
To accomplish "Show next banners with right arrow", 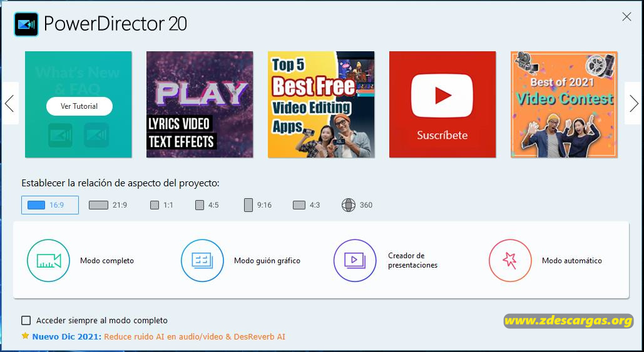I will 634,103.
